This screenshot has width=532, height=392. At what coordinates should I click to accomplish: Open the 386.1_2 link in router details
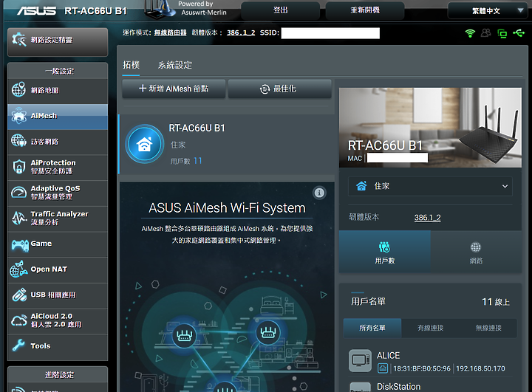pyautogui.click(x=428, y=218)
